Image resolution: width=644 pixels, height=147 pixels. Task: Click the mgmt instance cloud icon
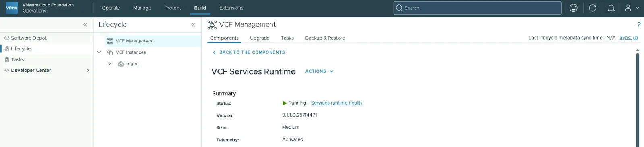pyautogui.click(x=121, y=64)
